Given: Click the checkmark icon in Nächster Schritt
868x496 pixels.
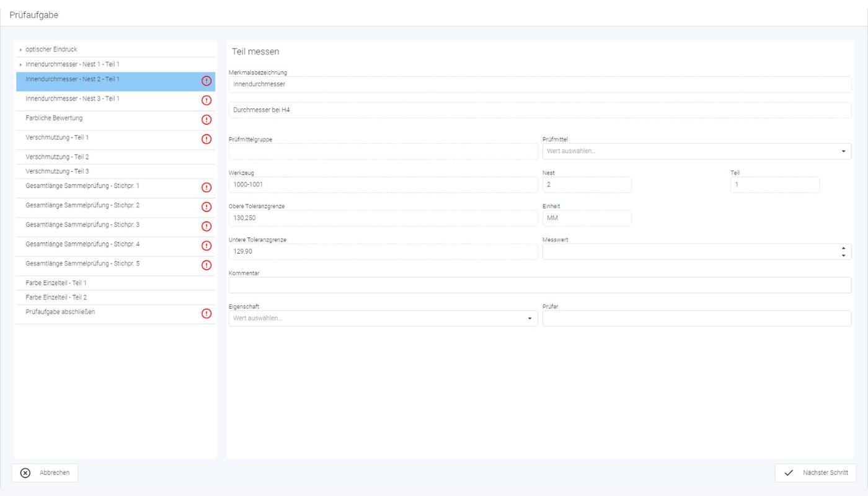Looking at the screenshot, I should (x=789, y=472).
